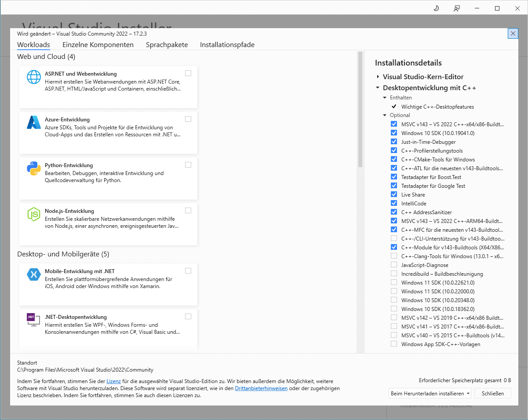Uncheck Testadapter für Google Test
Screen dimensions: 528x420
pyautogui.click(x=394, y=186)
